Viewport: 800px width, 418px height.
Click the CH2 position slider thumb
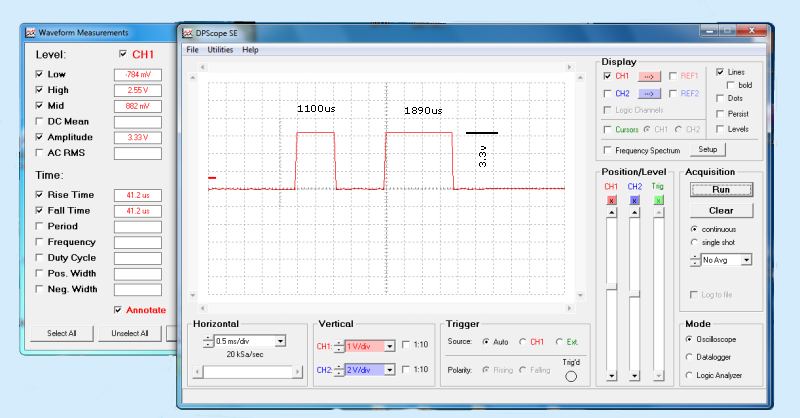634,294
